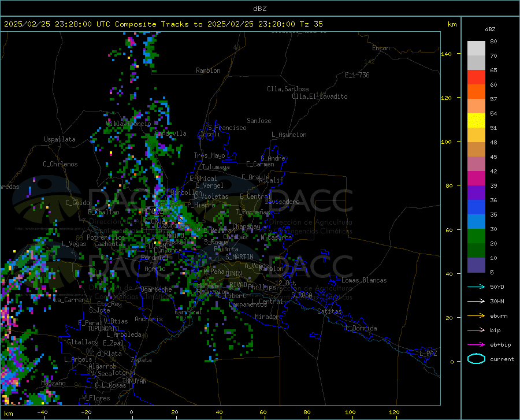The height and width of the screenshot is (420, 520).
Task: Choose the brown-orange 48 dBZ swatch
Action: click(476, 150)
